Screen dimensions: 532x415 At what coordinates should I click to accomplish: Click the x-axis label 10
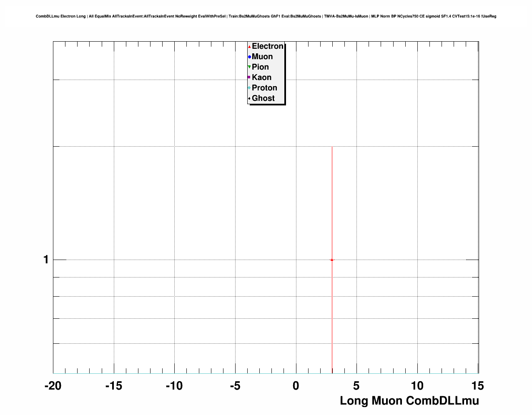pos(417,386)
